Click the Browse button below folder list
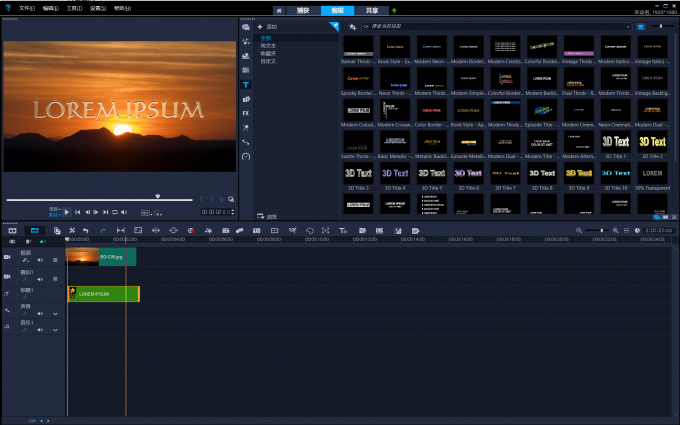Viewport: 680px width, 425px height. click(x=267, y=216)
